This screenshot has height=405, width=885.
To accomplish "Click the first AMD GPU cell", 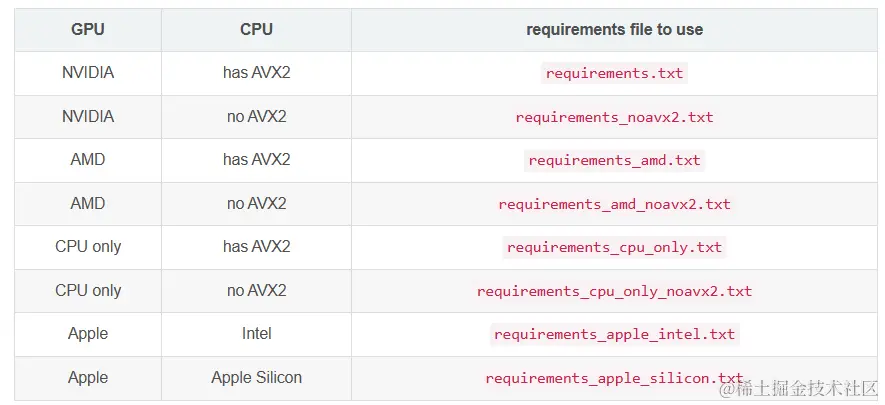I will tap(88, 159).
